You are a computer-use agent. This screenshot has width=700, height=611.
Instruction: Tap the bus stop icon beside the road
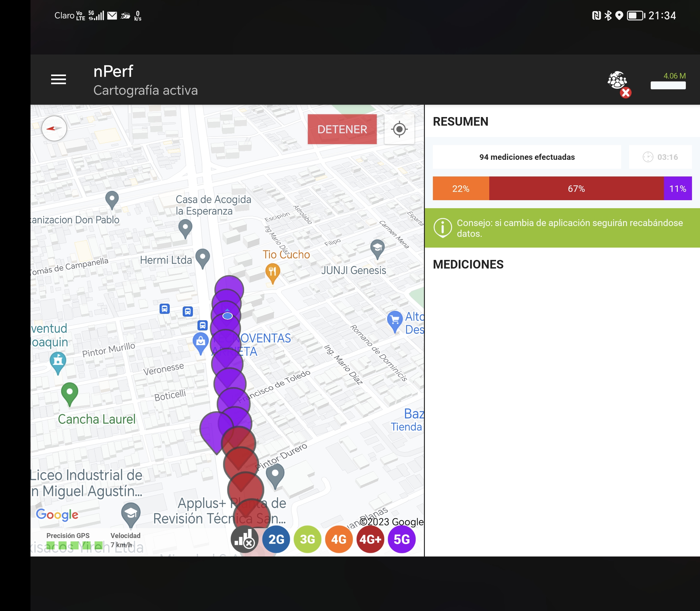(x=203, y=325)
